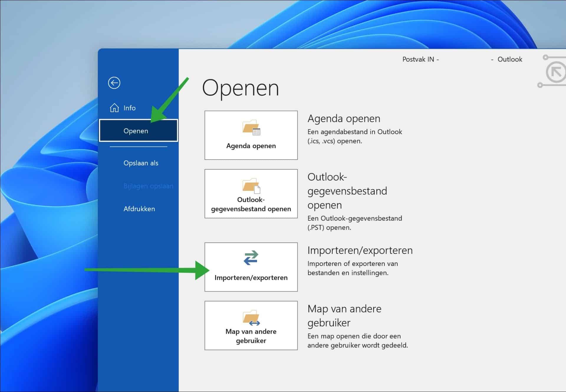Click the back arrow circle icon

114,83
